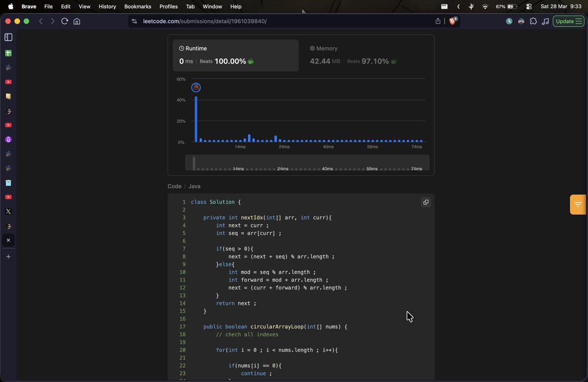Open the media control music note icon
The image size is (588, 382).
coord(545,21)
